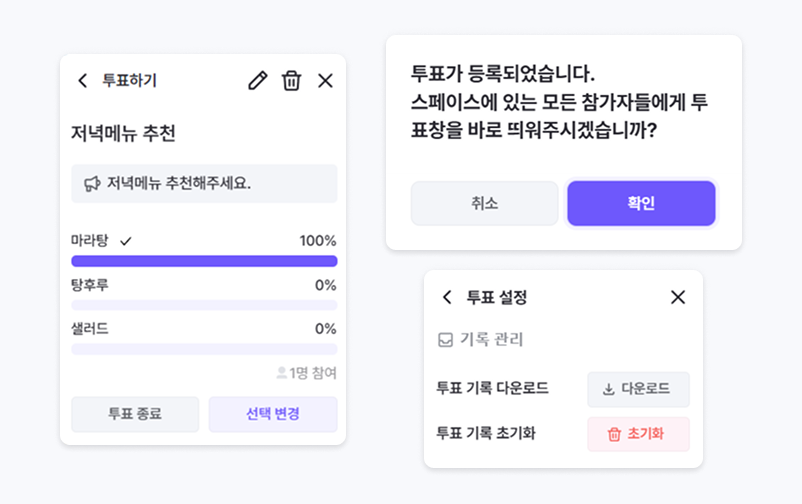Click the participant person icon near 1명 참여
802x504 pixels.
281,373
